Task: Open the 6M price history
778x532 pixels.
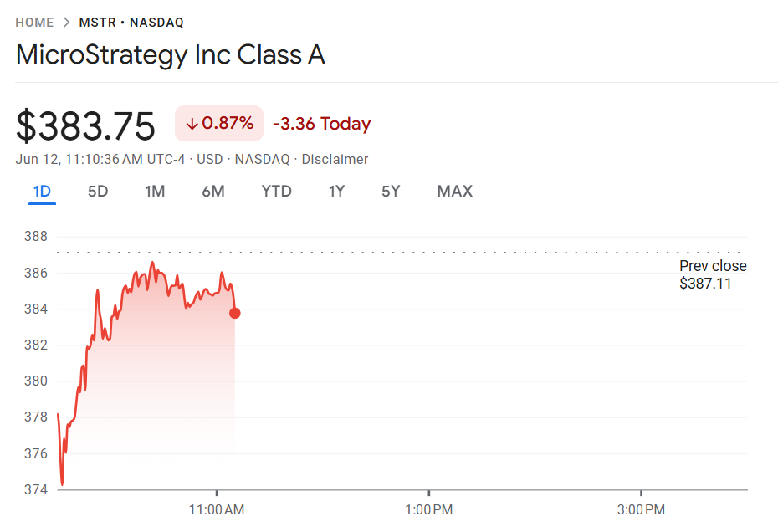Action: [x=212, y=191]
